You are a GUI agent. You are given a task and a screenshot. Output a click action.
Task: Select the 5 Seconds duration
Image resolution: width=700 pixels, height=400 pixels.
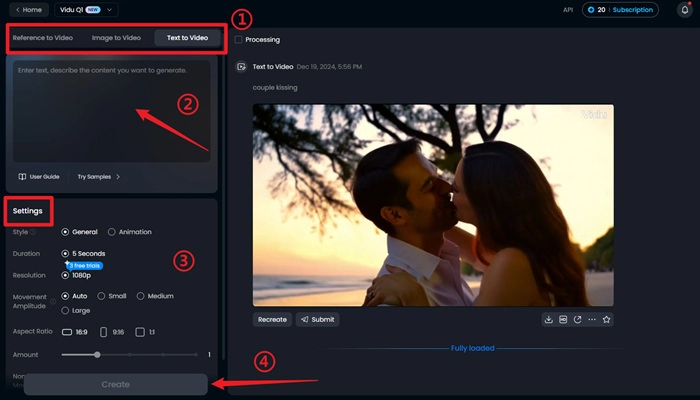click(65, 254)
